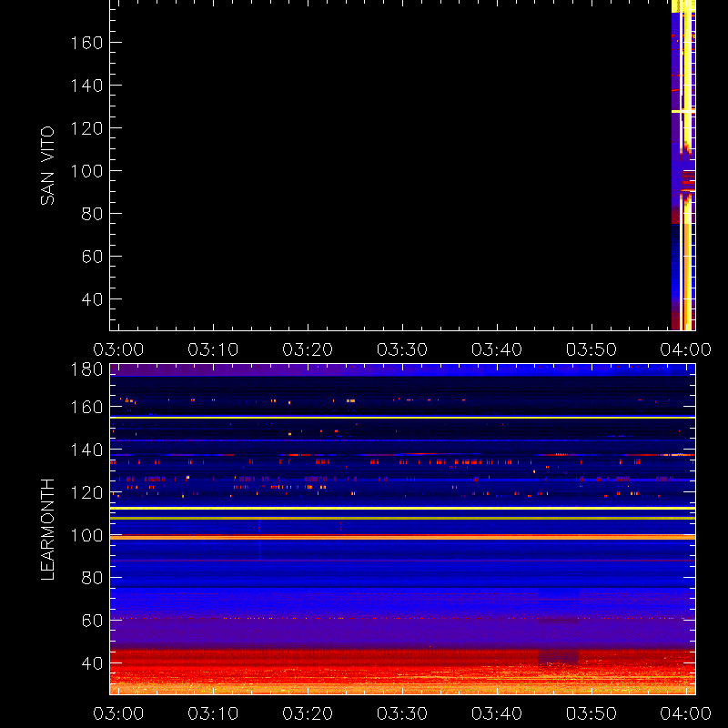Select the 160 tick label on San Vito axis
Image resolution: width=728 pixels, height=728 pixels.
click(x=86, y=43)
